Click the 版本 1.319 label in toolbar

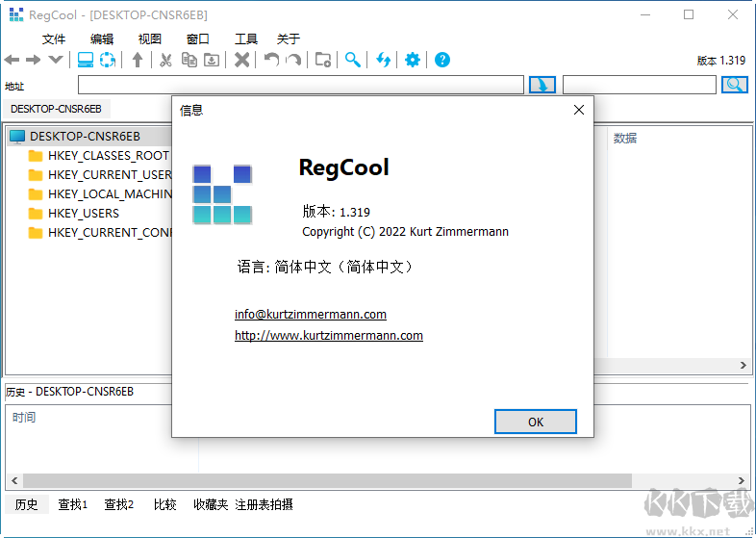click(x=720, y=61)
